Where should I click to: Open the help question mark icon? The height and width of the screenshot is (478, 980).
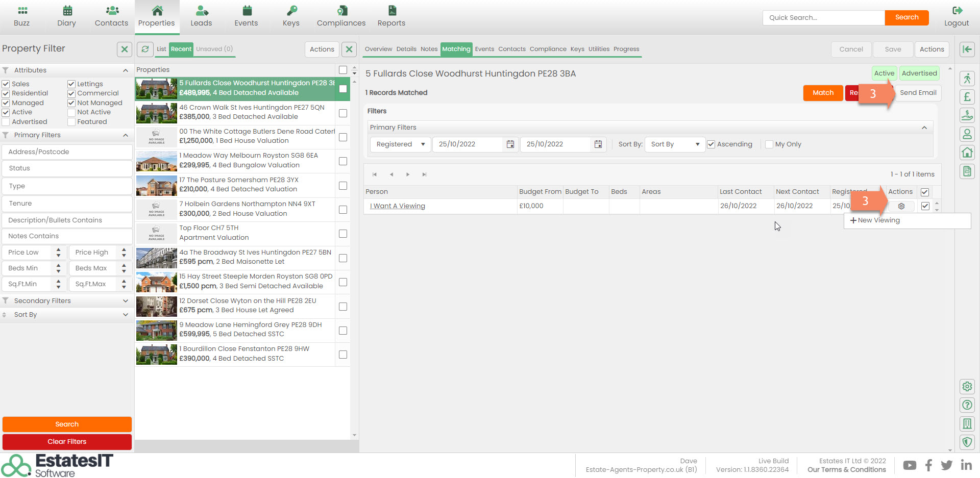click(967, 405)
